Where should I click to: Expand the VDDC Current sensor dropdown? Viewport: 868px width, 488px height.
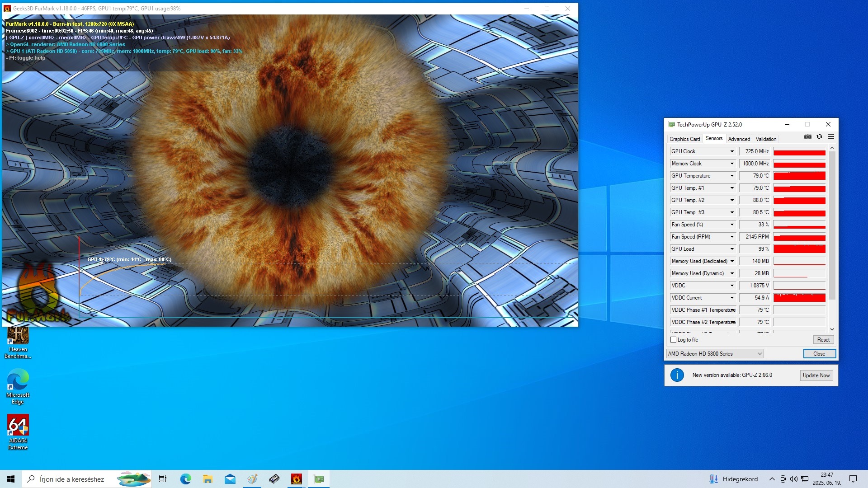(x=732, y=298)
